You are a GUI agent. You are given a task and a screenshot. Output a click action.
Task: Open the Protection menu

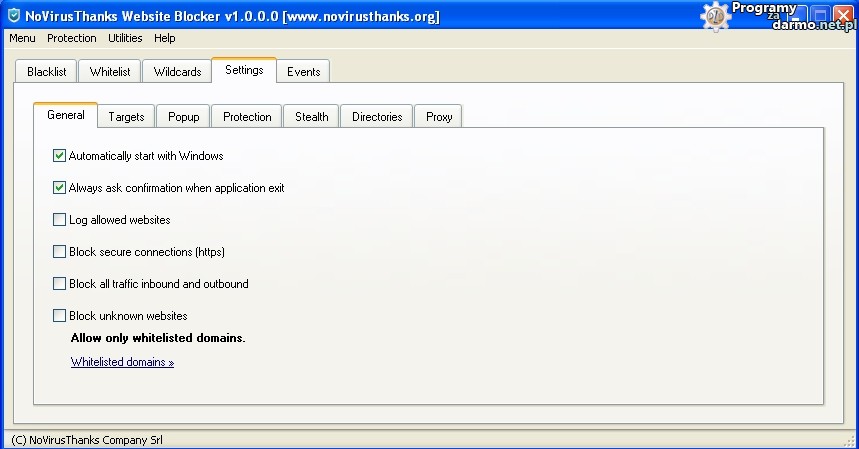[72, 38]
